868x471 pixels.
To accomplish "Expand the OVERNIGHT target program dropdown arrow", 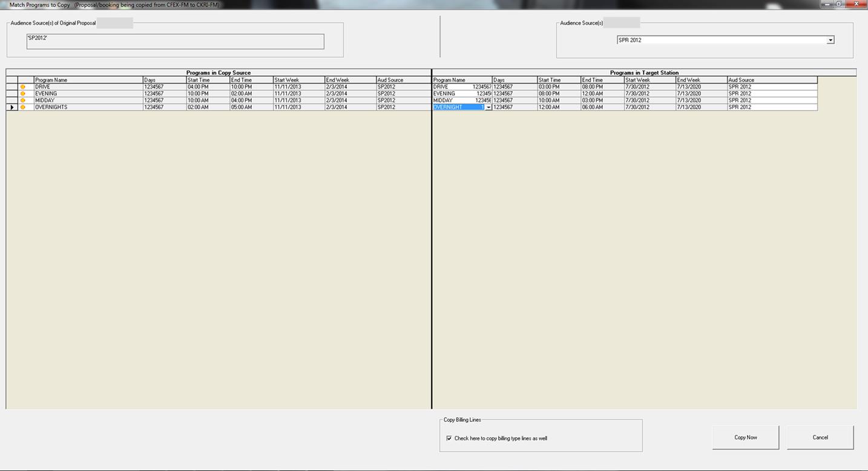I will tap(488, 107).
